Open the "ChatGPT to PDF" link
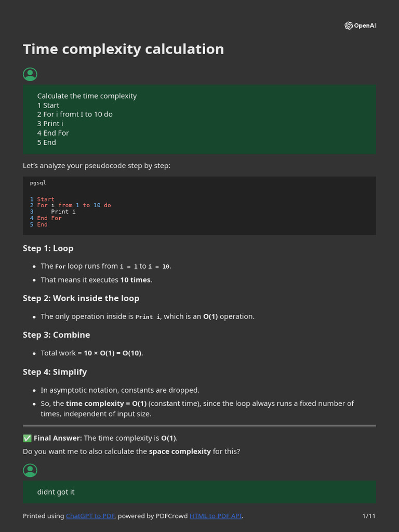 tap(90, 516)
